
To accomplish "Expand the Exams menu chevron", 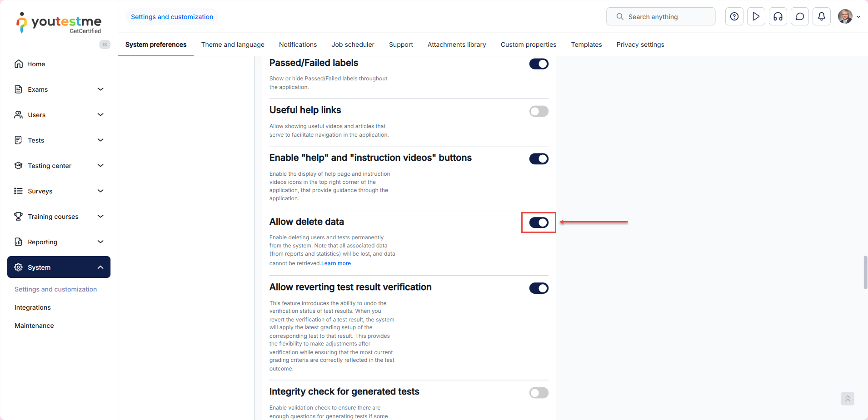I will pos(100,89).
